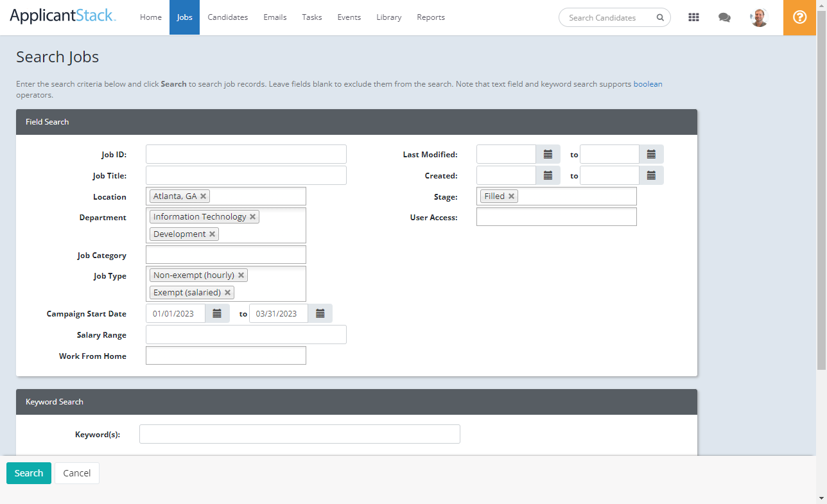
Task: Remove the Information Technology department tag
Action: point(252,216)
